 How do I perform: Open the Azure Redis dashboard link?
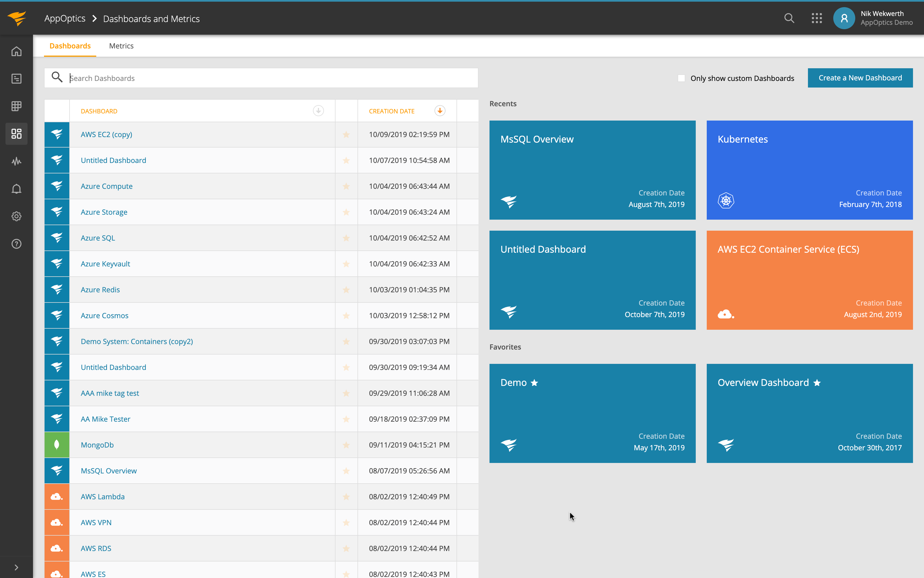click(x=100, y=290)
